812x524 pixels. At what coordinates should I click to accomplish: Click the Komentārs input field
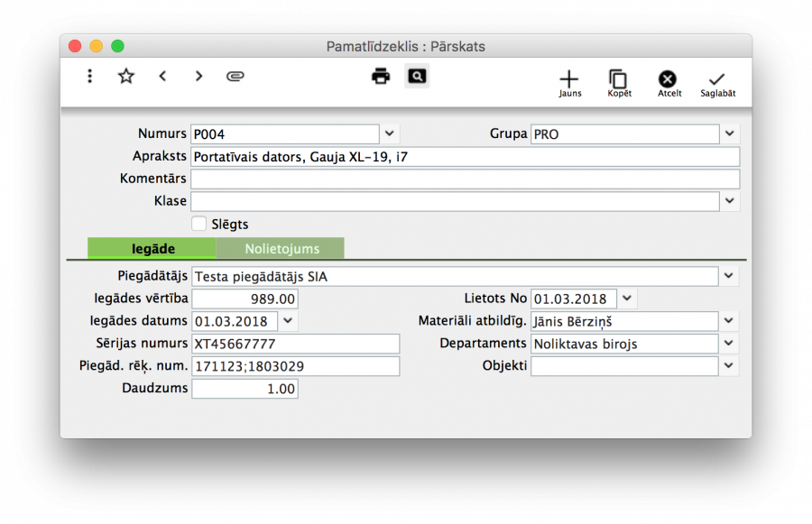point(465,179)
